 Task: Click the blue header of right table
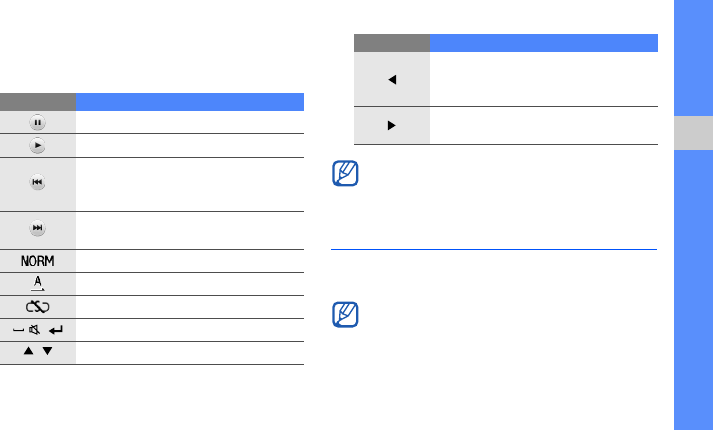[544, 43]
